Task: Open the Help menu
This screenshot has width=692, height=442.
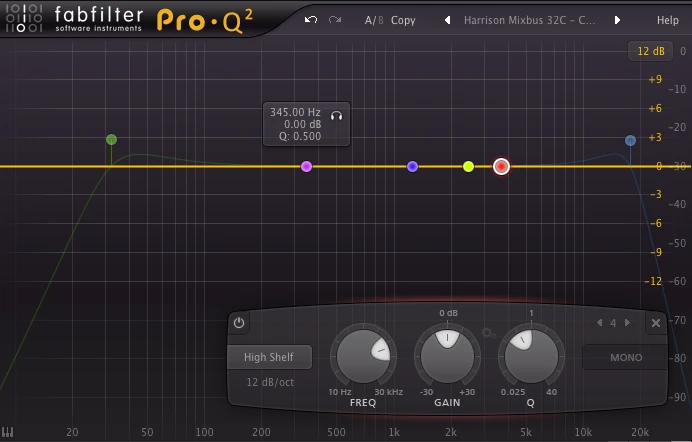Action: tap(666, 20)
